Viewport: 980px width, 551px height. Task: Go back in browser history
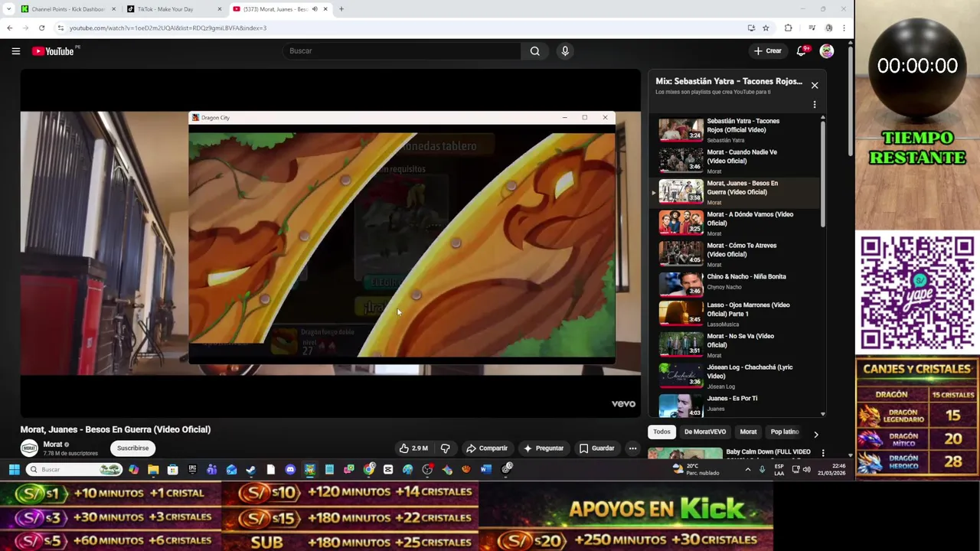coord(9,28)
